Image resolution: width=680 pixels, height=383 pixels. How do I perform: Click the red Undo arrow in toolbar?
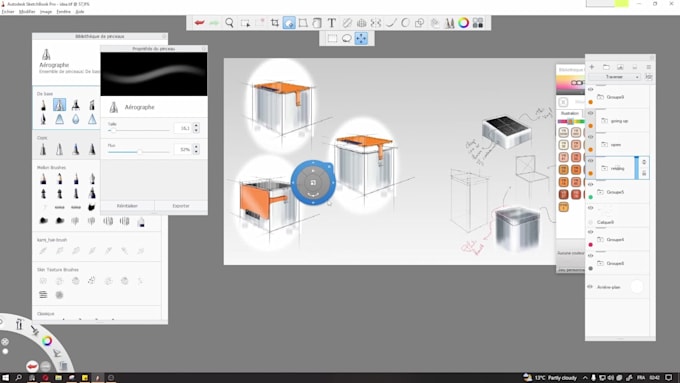(199, 23)
